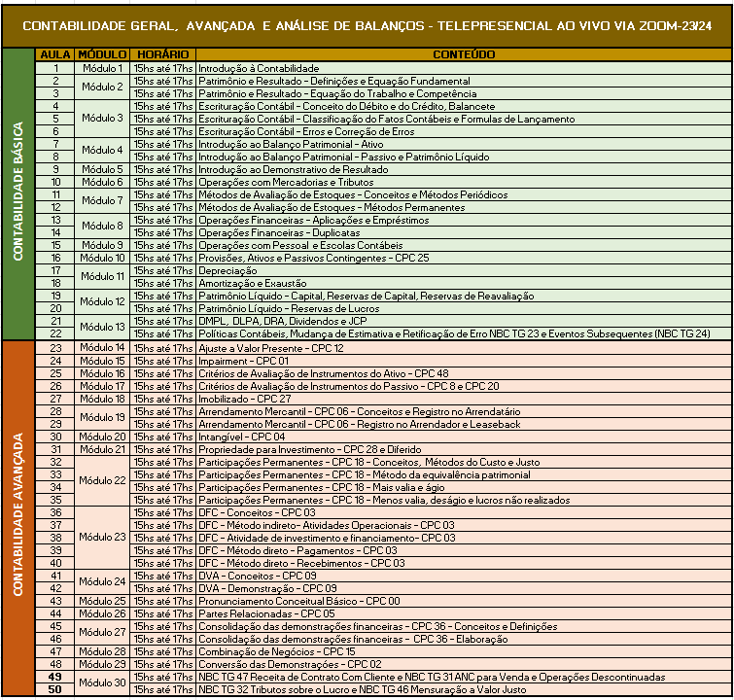Select 'Imobilizado – CPC 27'
Image resolution: width=734 pixels, height=700 pixels.
pyautogui.click(x=464, y=399)
